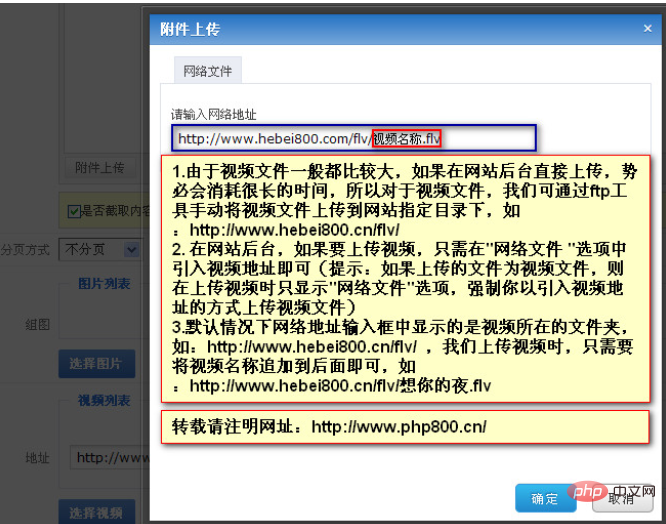Click the 请输入网络地址 label
The image size is (666, 524).
pyautogui.click(x=214, y=114)
